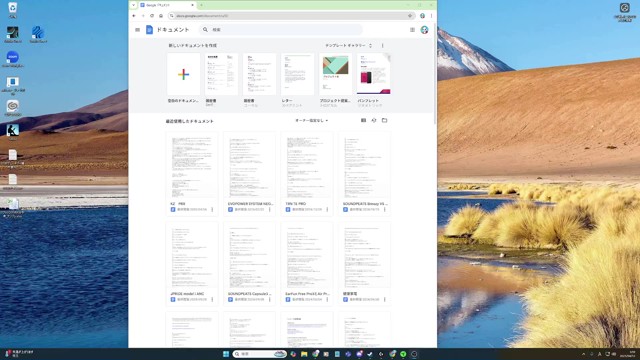Open the owner filter dropdown
640x360 pixels.
pyautogui.click(x=311, y=120)
